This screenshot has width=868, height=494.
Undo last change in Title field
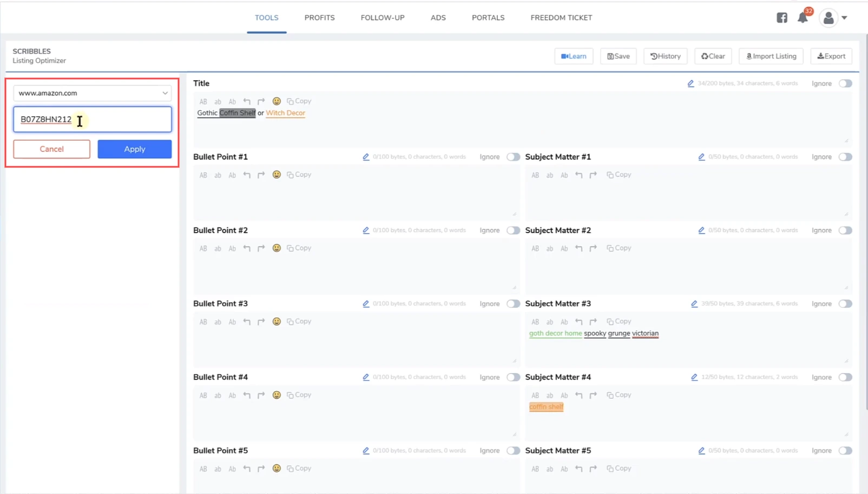[247, 101]
